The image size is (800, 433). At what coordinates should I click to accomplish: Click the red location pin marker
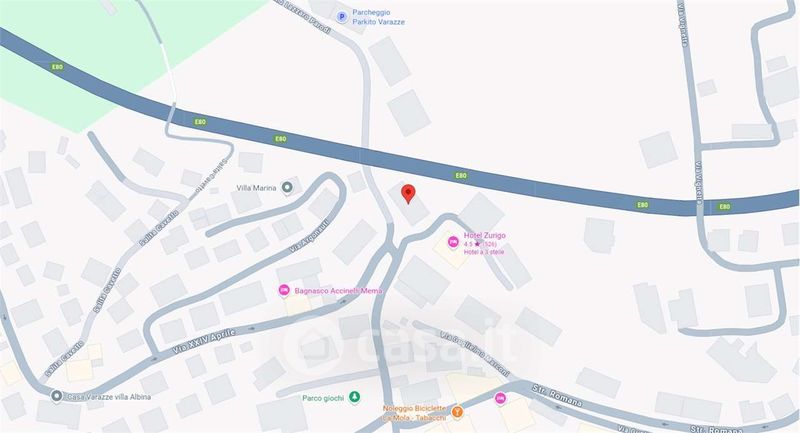(408, 194)
